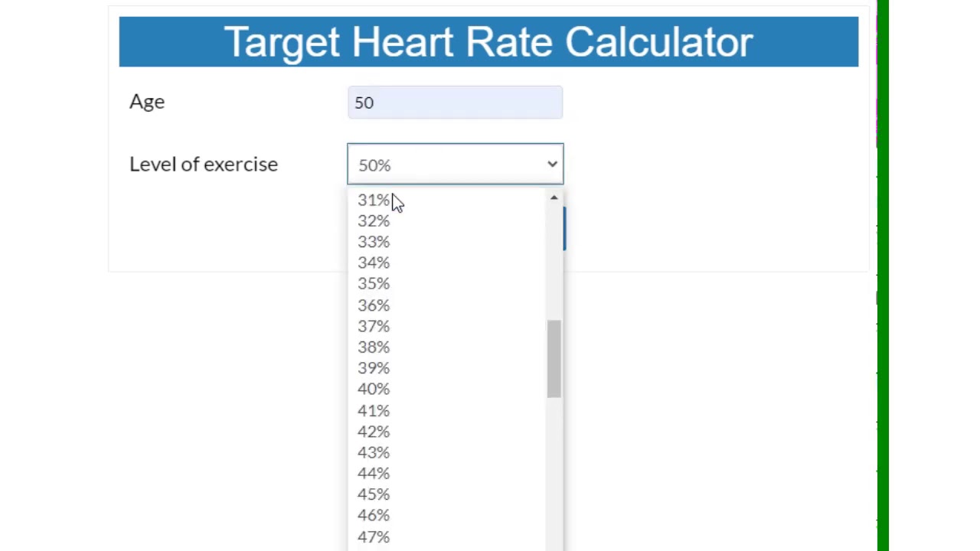Viewport: 980px width, 551px height.
Task: Choose 44% exercise level
Action: pos(374,474)
